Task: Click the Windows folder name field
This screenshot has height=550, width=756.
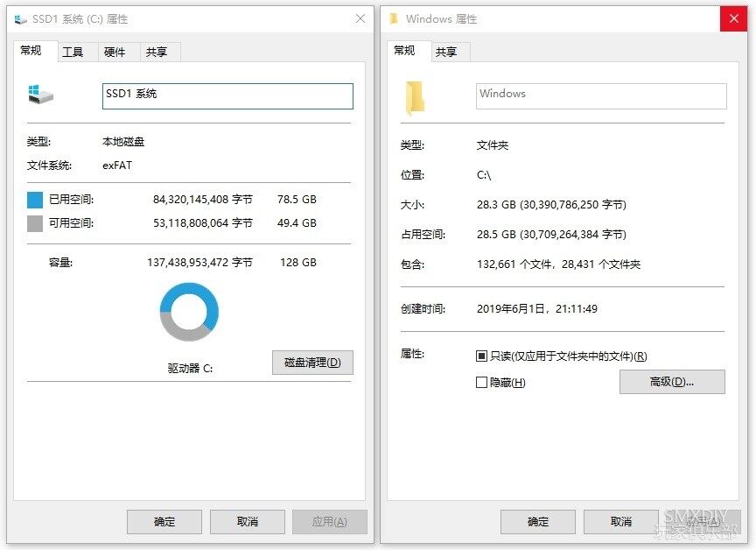Action: tap(601, 96)
